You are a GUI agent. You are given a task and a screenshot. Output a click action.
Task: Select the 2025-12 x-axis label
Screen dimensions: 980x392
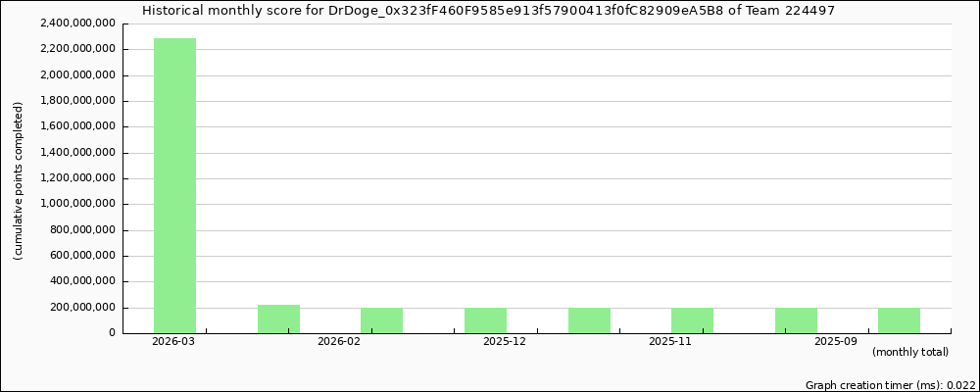(x=506, y=342)
